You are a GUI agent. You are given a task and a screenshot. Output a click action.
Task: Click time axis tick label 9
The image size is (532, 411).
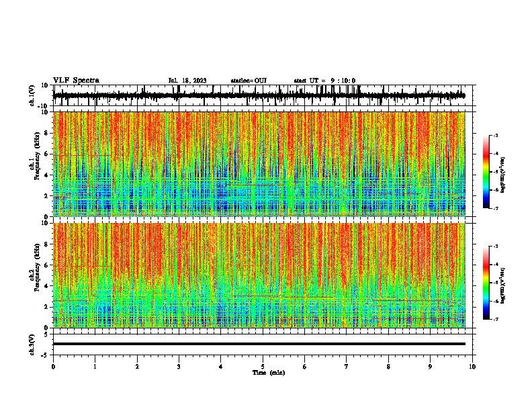tap(430, 367)
